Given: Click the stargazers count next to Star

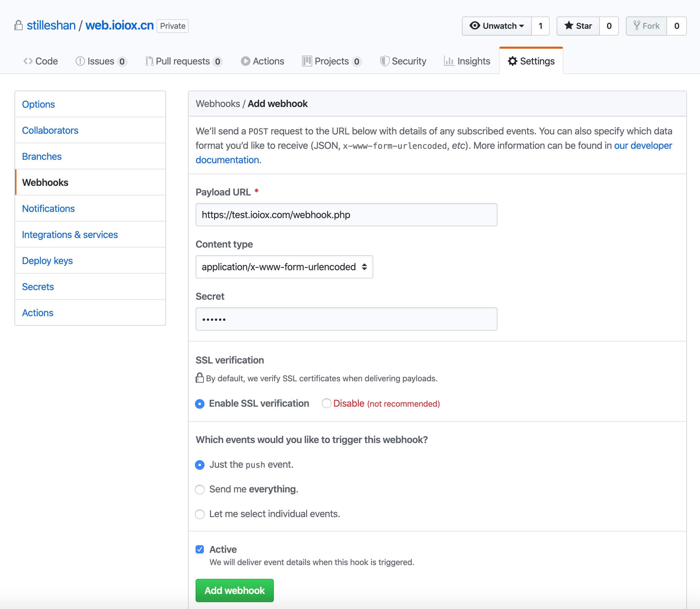Looking at the screenshot, I should click(x=609, y=26).
